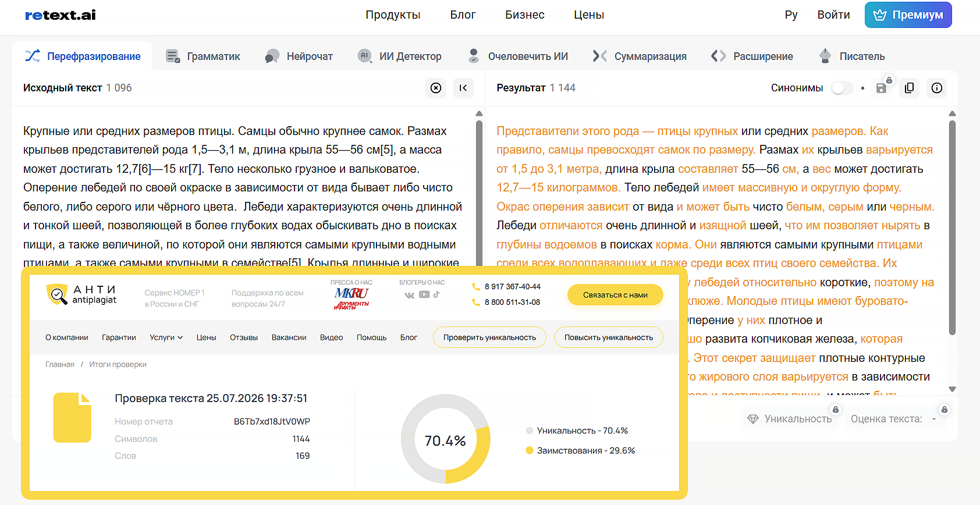Screen dimensions: 980x505
Task: Open the Гарантии link
Action: coord(119,337)
